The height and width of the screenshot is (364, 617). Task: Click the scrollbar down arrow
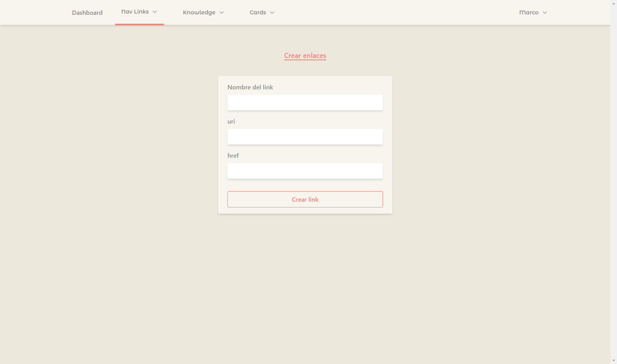click(x=614, y=361)
